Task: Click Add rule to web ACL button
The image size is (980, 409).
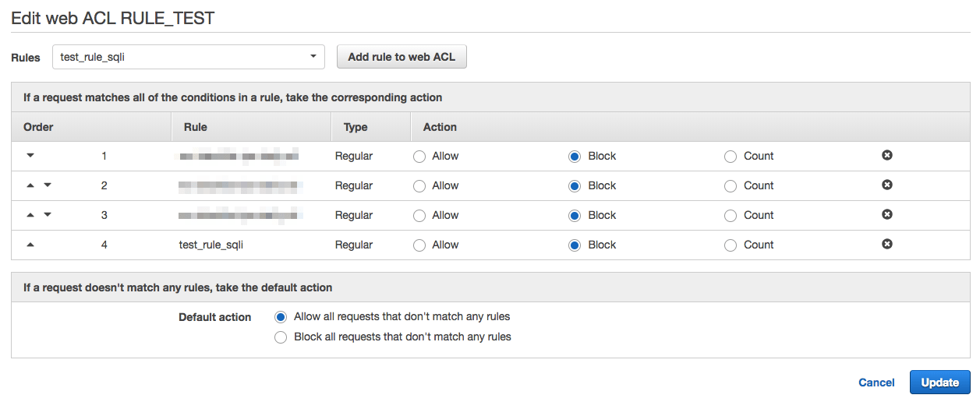Action: (x=402, y=57)
